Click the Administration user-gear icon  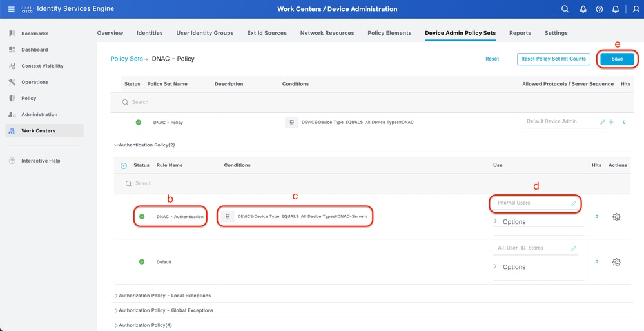(12, 114)
